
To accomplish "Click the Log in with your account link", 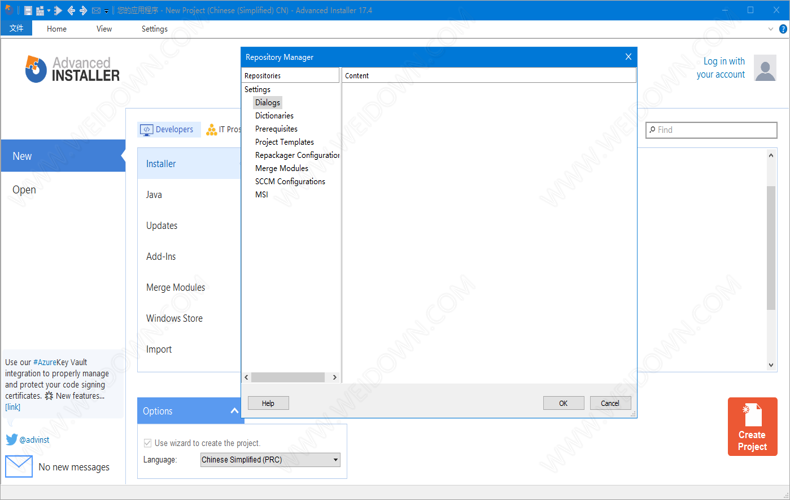I will (721, 68).
